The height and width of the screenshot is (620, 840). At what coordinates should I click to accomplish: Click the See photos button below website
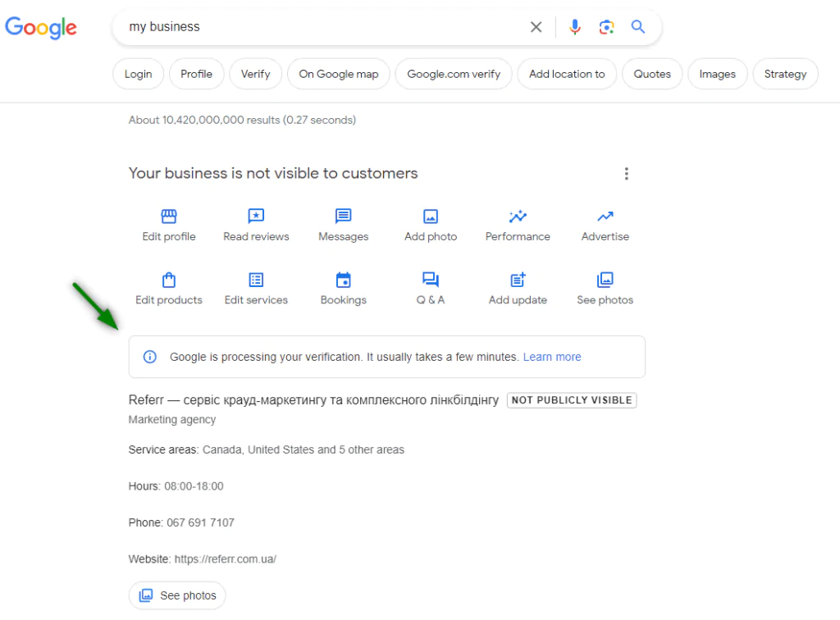pos(177,595)
